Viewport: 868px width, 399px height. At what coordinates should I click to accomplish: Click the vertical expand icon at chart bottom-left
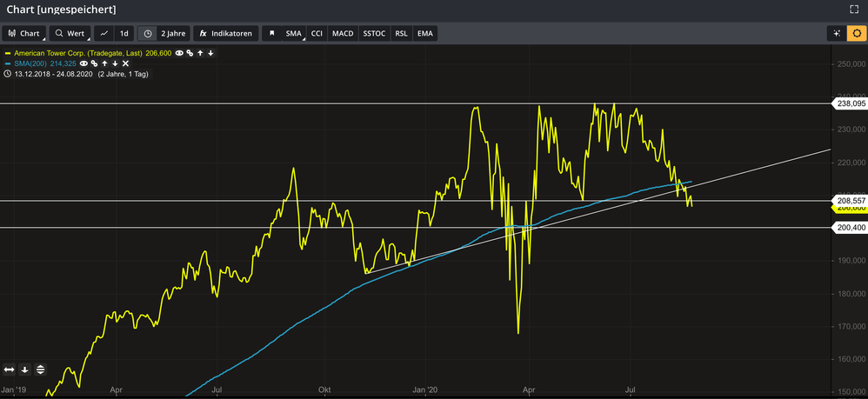point(40,369)
